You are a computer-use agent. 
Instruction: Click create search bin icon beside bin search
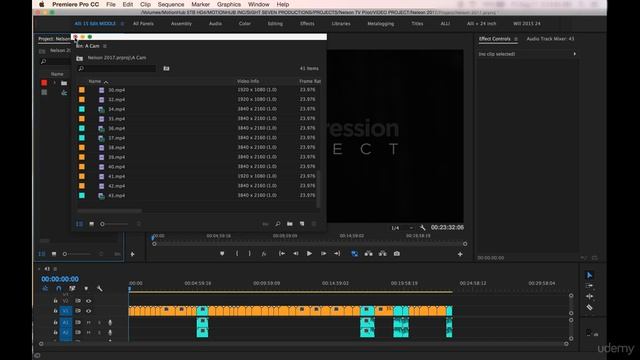click(x=166, y=68)
